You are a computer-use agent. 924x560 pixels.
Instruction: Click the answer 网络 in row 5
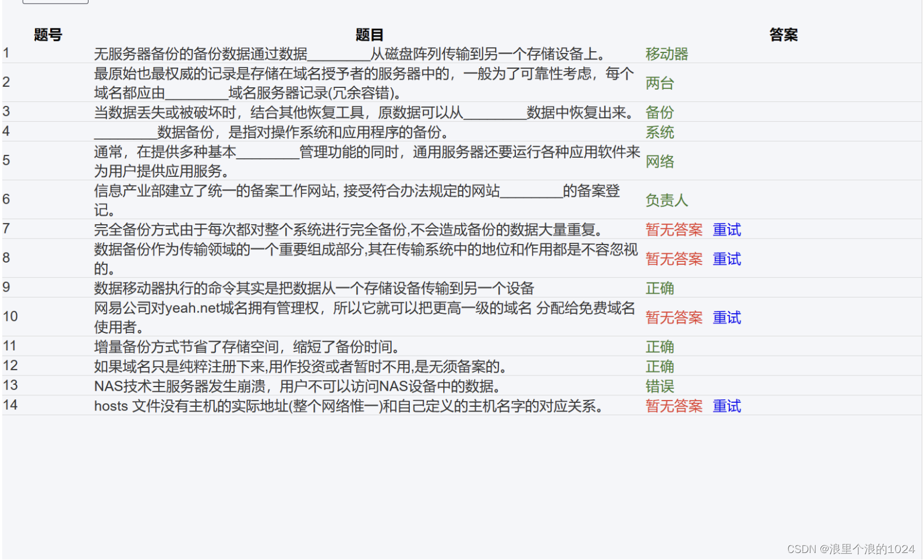click(660, 161)
